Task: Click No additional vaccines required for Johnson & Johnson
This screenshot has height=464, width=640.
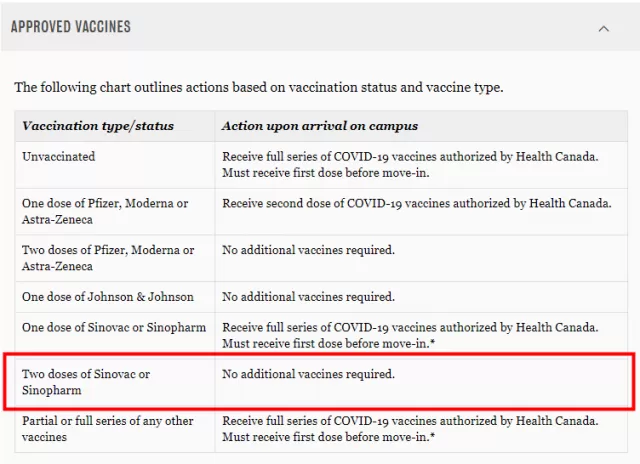Action: tap(308, 297)
